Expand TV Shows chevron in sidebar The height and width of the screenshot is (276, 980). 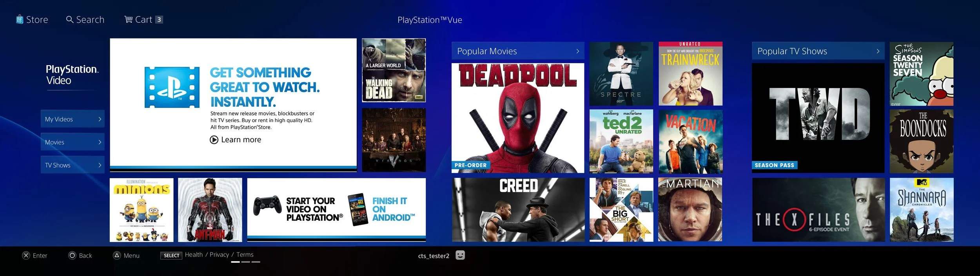(100, 165)
